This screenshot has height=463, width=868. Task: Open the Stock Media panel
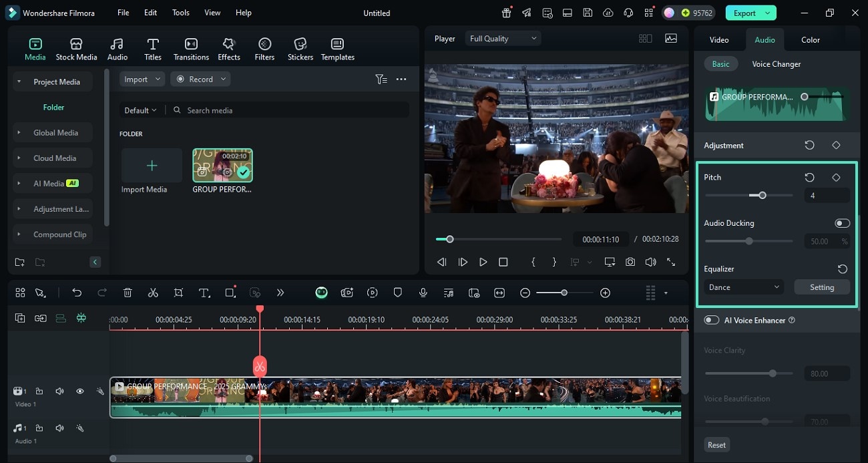(76, 49)
